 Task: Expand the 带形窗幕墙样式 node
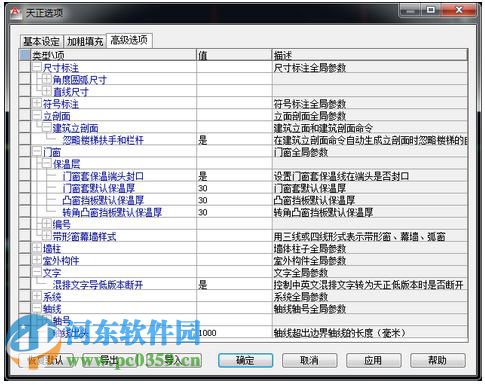coord(47,236)
